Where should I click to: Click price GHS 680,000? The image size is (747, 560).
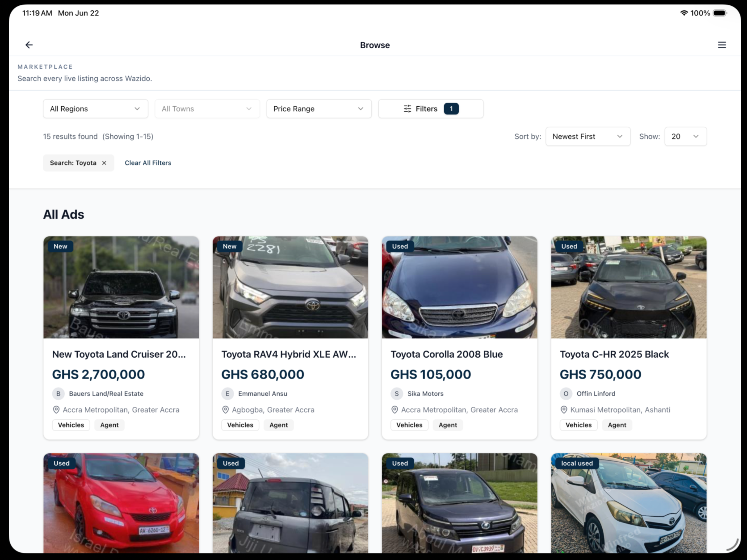pos(263,374)
